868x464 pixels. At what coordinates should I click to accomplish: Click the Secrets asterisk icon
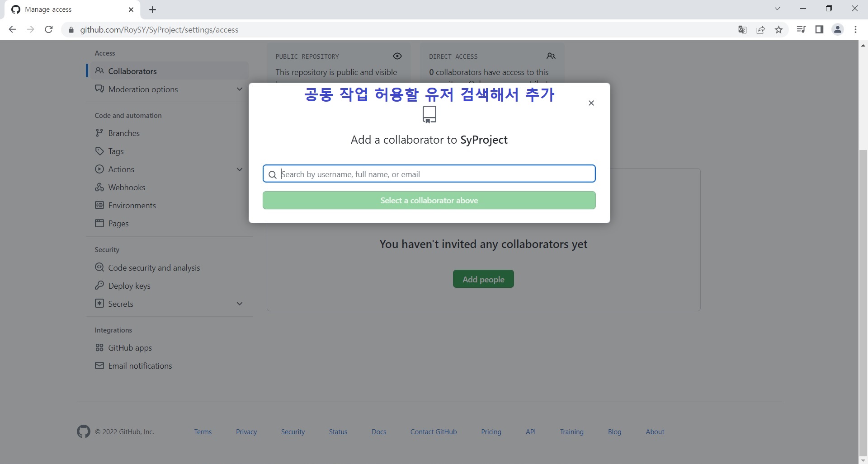click(x=99, y=303)
